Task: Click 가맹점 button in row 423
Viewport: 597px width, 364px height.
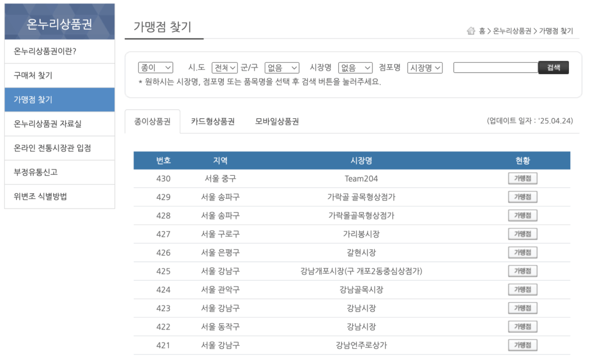Action: 522,308
